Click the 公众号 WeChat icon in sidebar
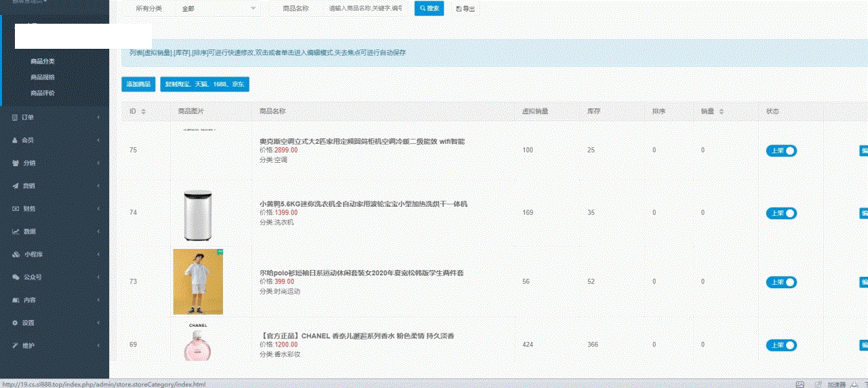The image size is (868, 388). 16,277
